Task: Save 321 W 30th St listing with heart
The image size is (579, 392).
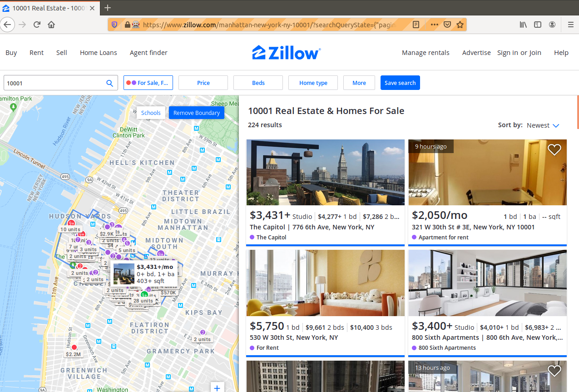Action: click(x=554, y=149)
